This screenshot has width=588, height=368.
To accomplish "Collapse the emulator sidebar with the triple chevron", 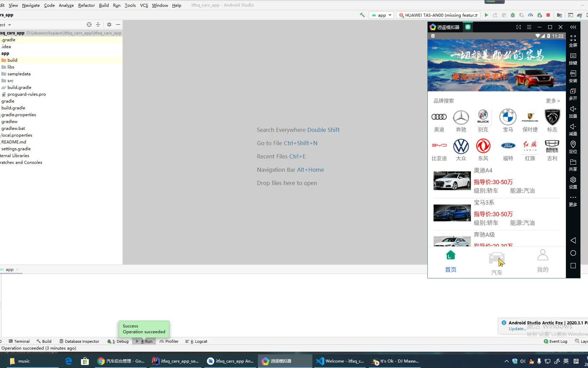I will 573,27.
